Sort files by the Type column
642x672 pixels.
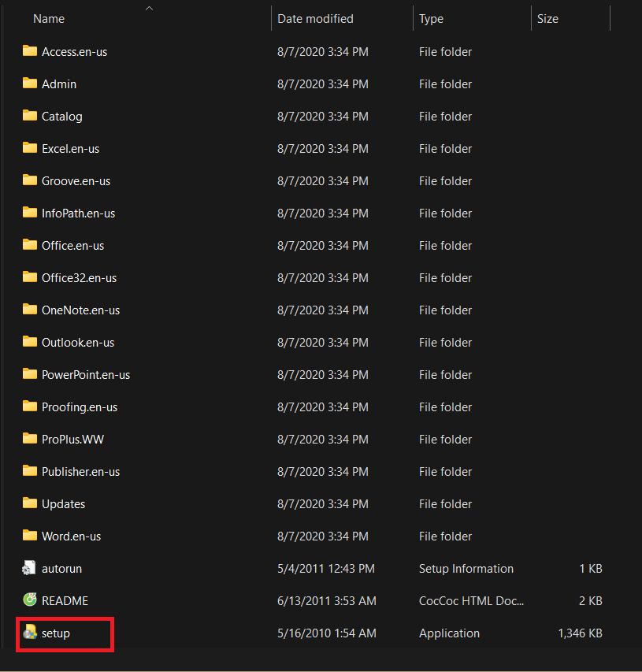(x=431, y=18)
